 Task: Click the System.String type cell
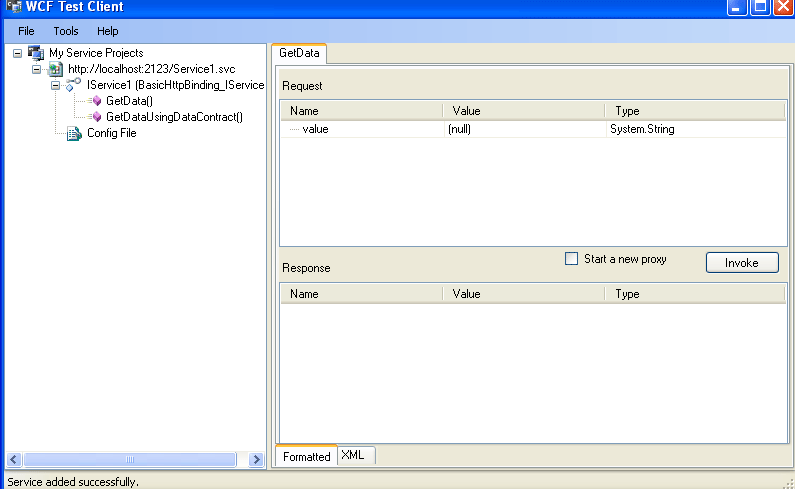[x=695, y=129]
